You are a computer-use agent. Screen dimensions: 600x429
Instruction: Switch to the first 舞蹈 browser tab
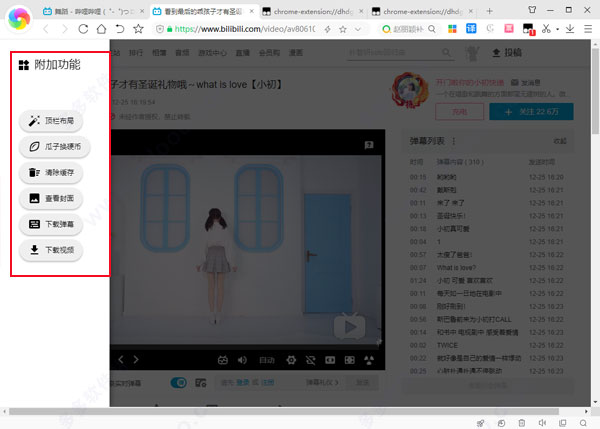tap(89, 9)
